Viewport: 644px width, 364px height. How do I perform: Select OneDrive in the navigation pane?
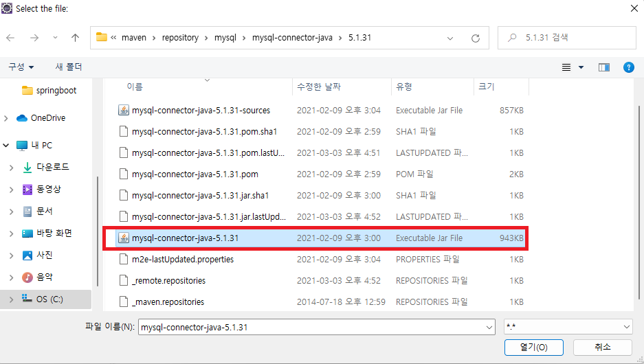41,118
